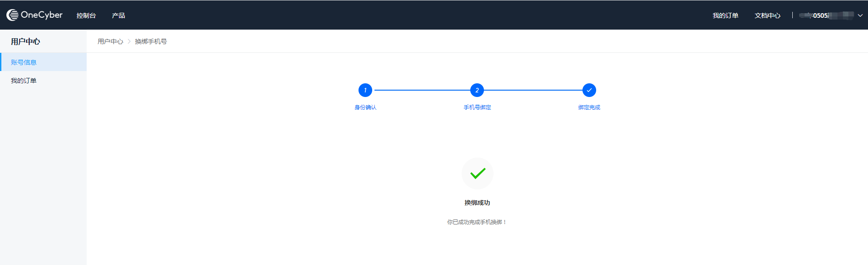Open 产品 menu in top navigation

pyautogui.click(x=119, y=15)
